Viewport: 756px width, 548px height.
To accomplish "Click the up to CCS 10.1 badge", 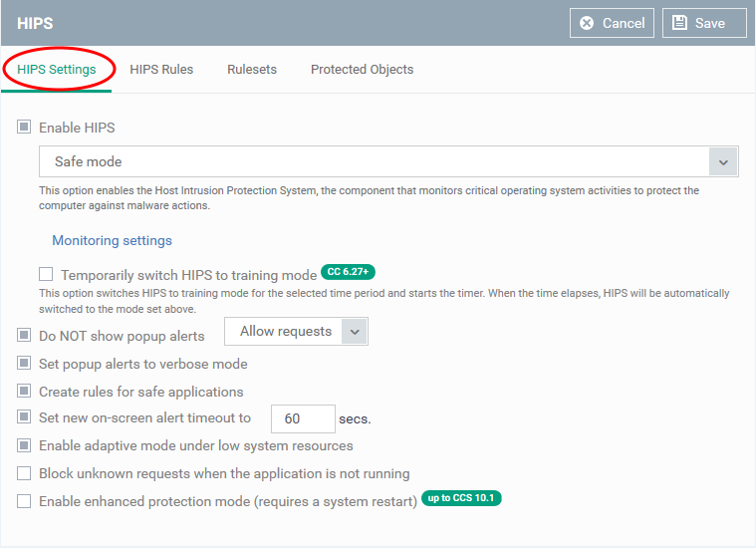I will 461,498.
